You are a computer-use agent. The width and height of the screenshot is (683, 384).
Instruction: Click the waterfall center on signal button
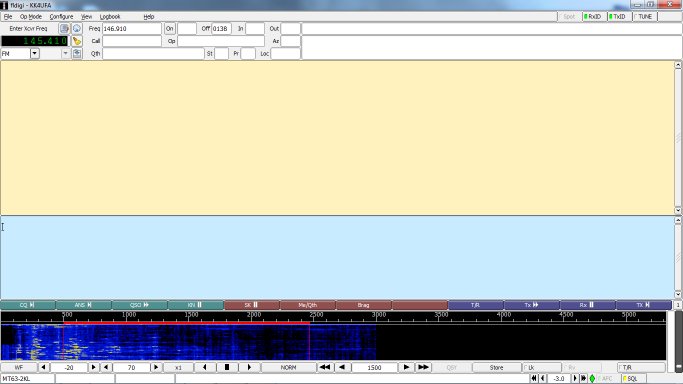[x=227, y=367]
